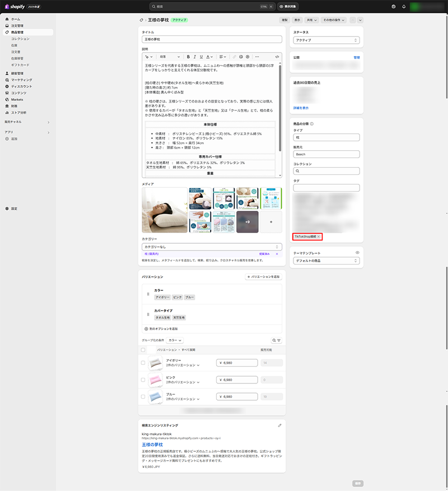This screenshot has width=448, height=491.
Task: Click the add media plus tile
Action: (271, 222)
